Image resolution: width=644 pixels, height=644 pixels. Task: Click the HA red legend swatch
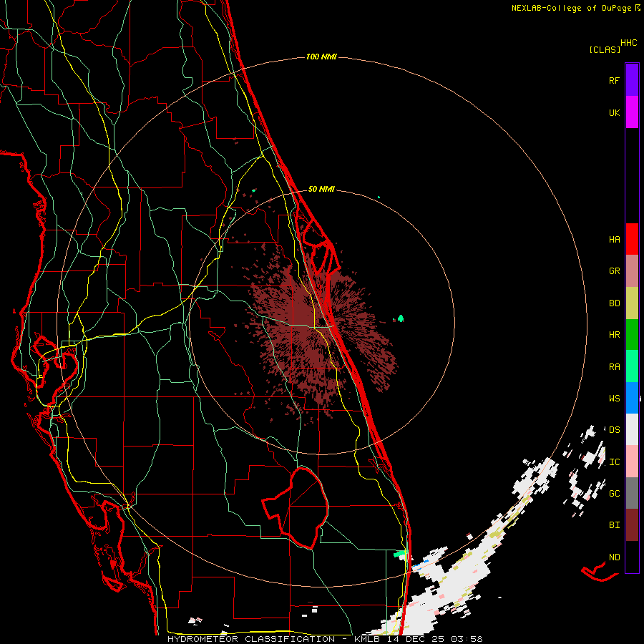tap(632, 239)
